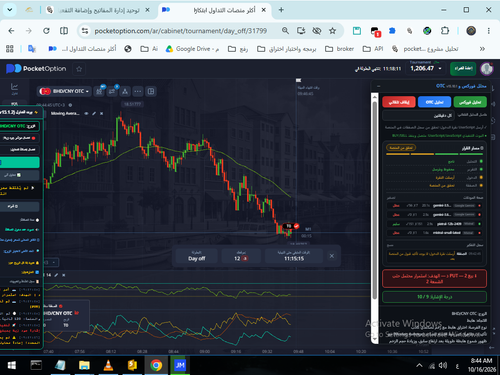Click the blue OTC analysis button
The height and width of the screenshot is (375, 500).
coord(434,102)
